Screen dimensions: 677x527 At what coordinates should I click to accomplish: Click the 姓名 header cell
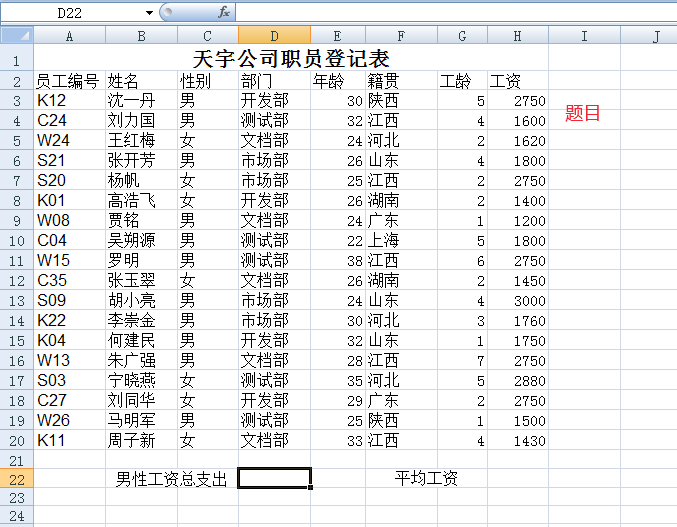(x=142, y=81)
